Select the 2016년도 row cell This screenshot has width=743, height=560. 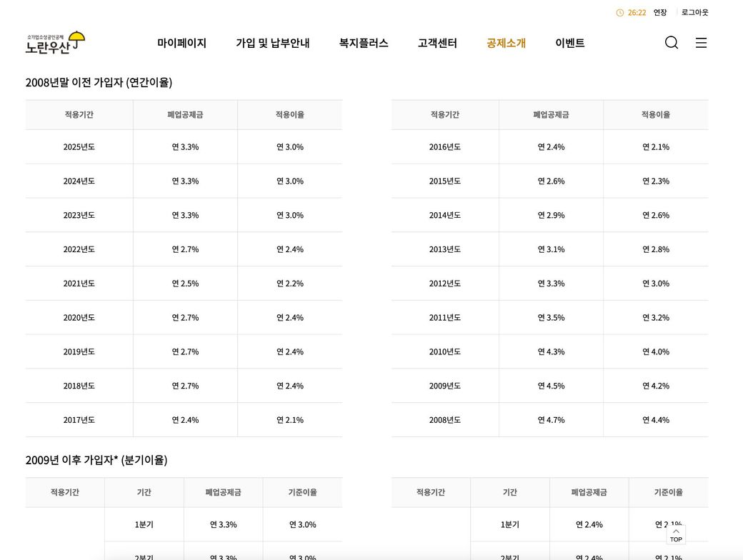(444, 147)
